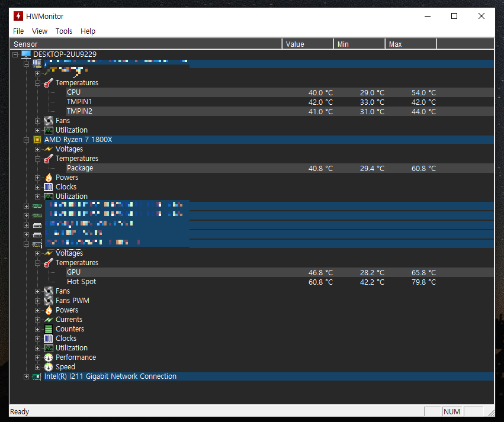Click the thermometer icon of GPU Temperatures
The width and height of the screenshot is (504, 422).
(x=48, y=263)
